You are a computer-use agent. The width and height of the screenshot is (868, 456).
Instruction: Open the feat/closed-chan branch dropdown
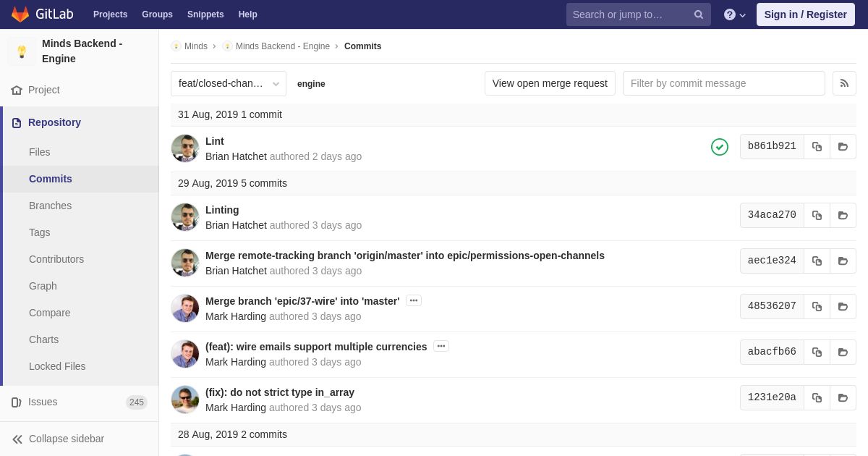point(229,83)
